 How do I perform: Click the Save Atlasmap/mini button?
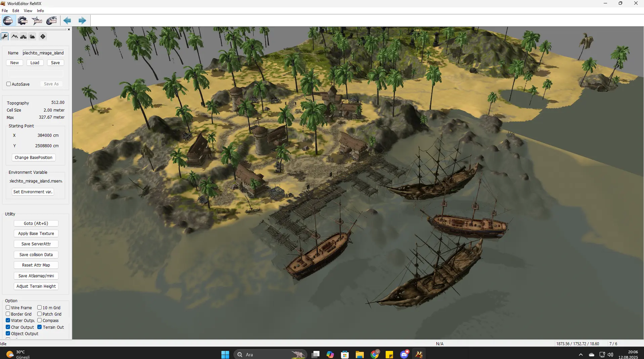[36, 276]
